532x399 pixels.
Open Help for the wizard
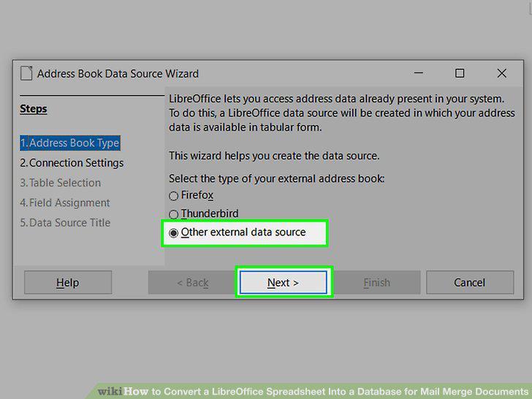tap(68, 282)
